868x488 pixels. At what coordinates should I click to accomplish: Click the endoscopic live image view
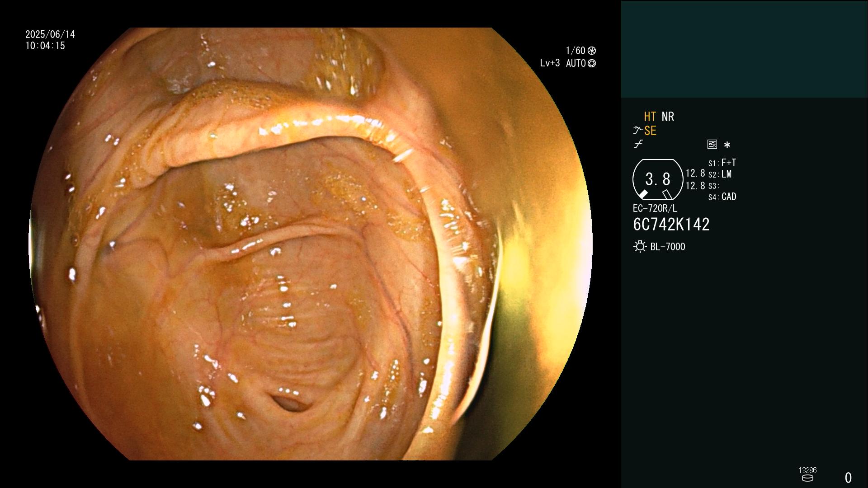click(x=311, y=244)
